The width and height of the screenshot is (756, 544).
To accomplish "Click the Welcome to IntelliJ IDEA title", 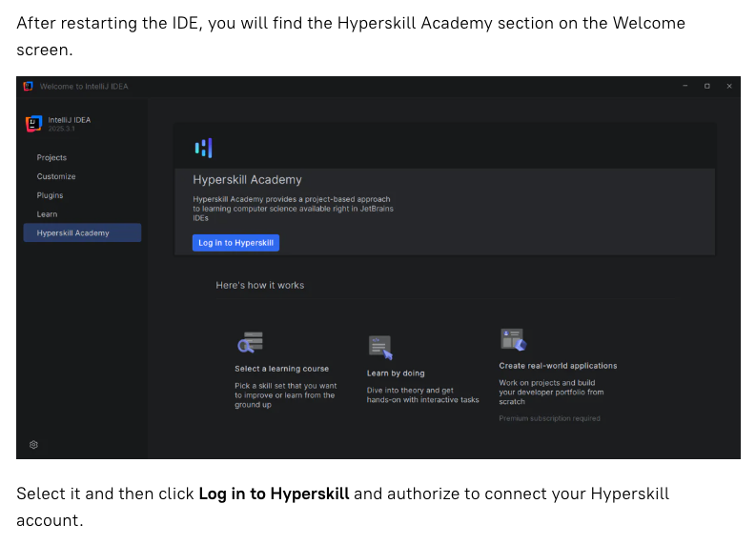I will pos(84,87).
